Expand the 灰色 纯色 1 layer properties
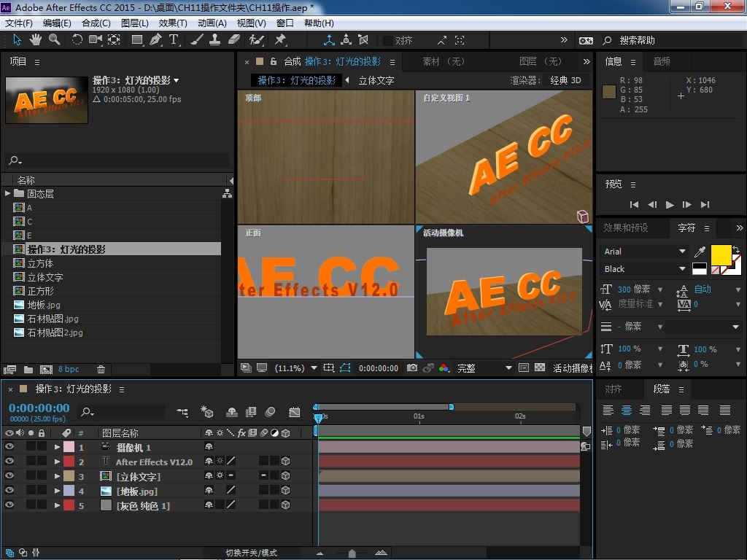Viewport: 747px width, 560px height. click(57, 505)
